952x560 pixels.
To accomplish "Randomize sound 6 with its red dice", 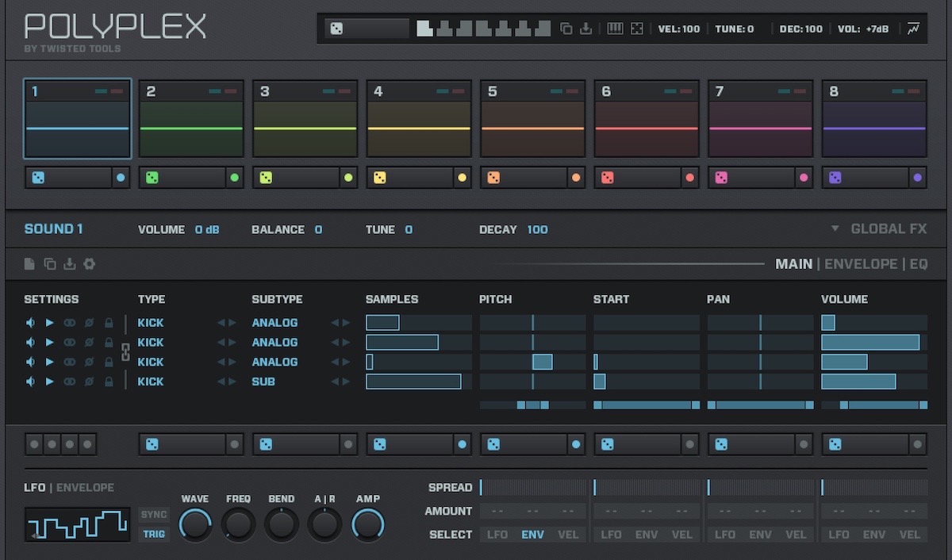I will tap(608, 178).
